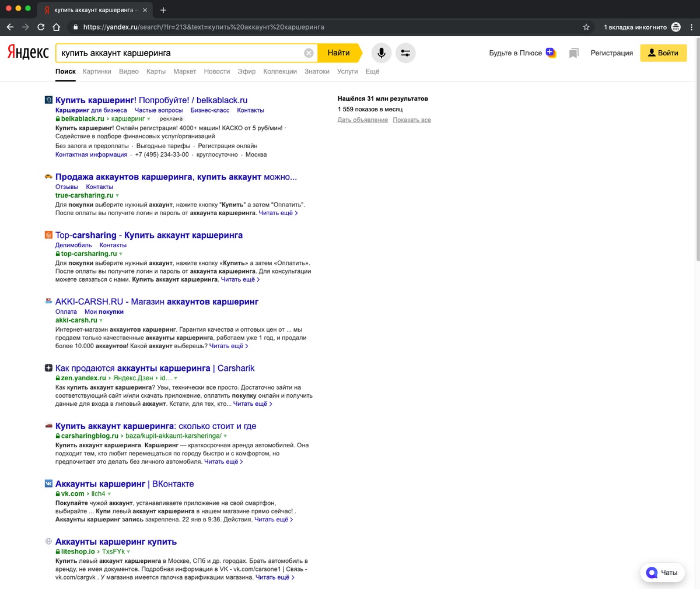
Task: Click the akki-carsh.ru favicon
Action: click(x=48, y=301)
